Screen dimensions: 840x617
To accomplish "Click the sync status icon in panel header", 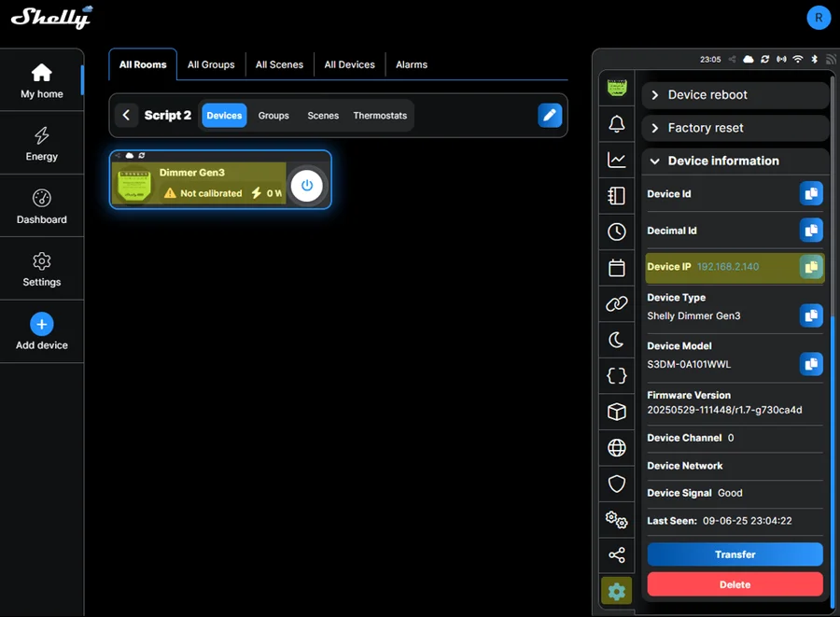I will coord(765,59).
